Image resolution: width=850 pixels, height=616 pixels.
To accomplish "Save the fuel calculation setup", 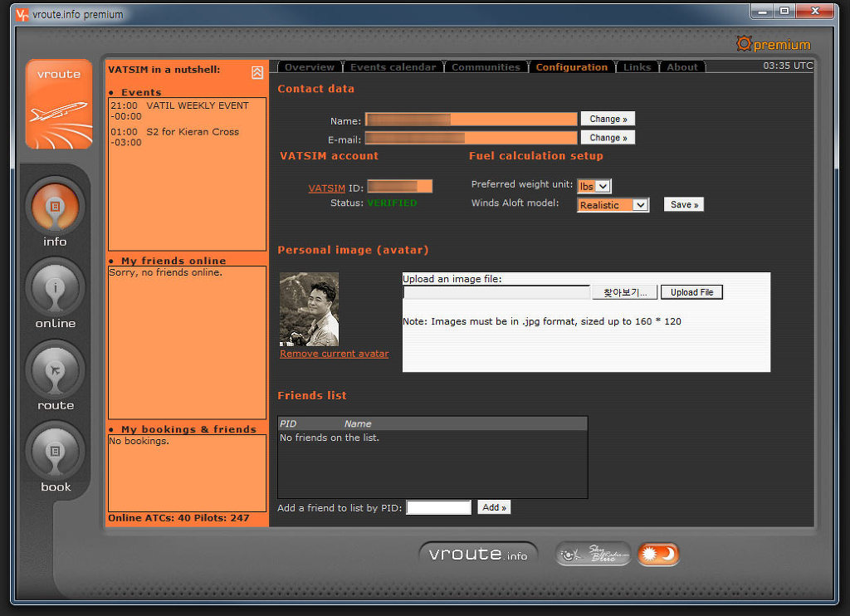I will click(x=684, y=204).
